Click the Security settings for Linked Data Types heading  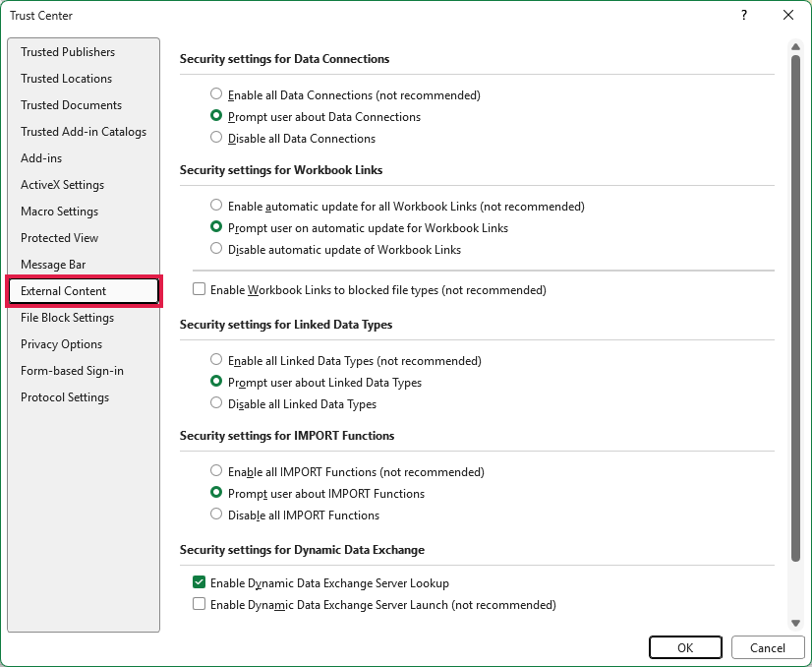[286, 325]
